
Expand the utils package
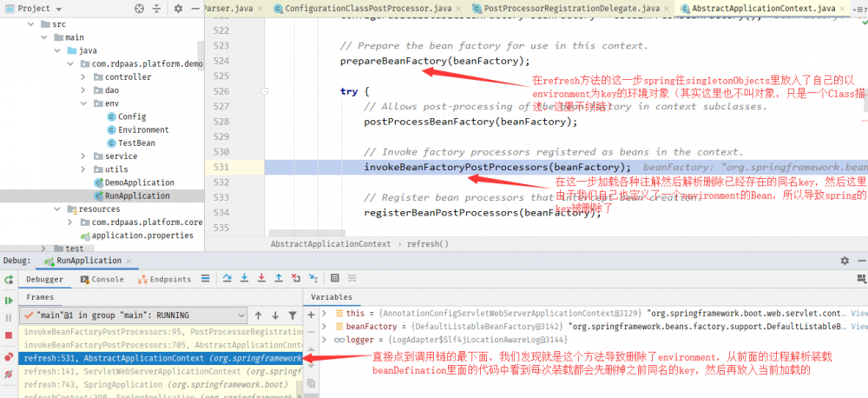coord(83,169)
